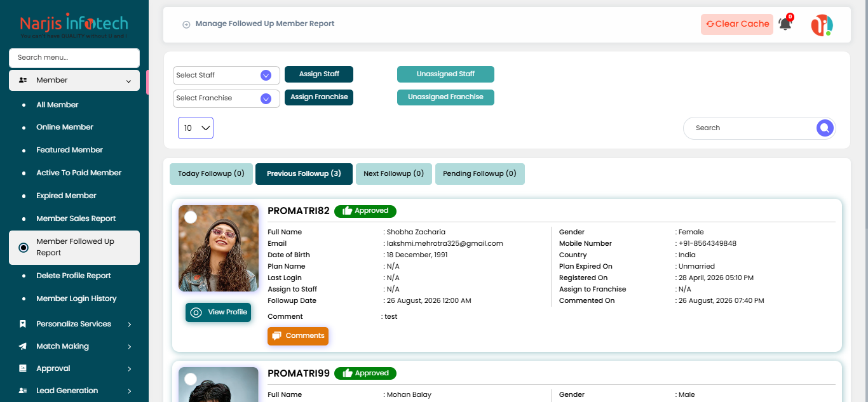Click mobile number +91-8564349848
Screen dimensions: 868x402
707,243
